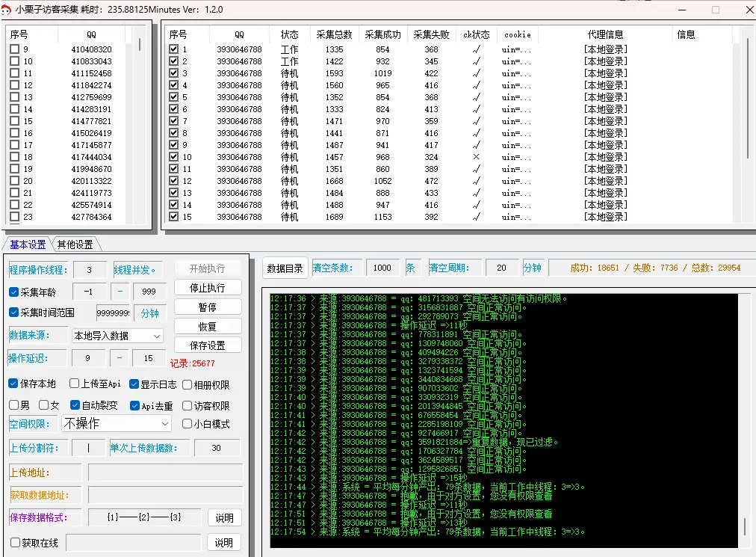
Task: Toggle the 显示日志 checkbox
Action: (x=134, y=384)
